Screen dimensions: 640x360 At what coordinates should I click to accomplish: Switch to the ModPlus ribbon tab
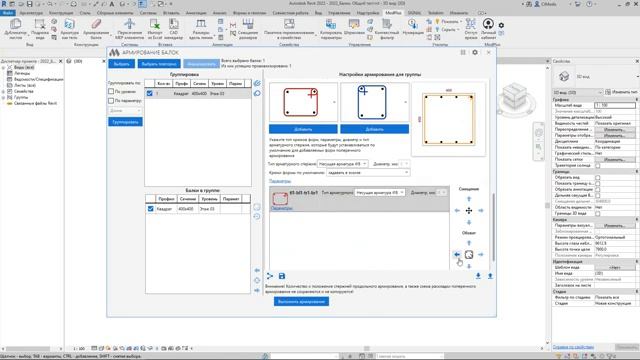393,13
